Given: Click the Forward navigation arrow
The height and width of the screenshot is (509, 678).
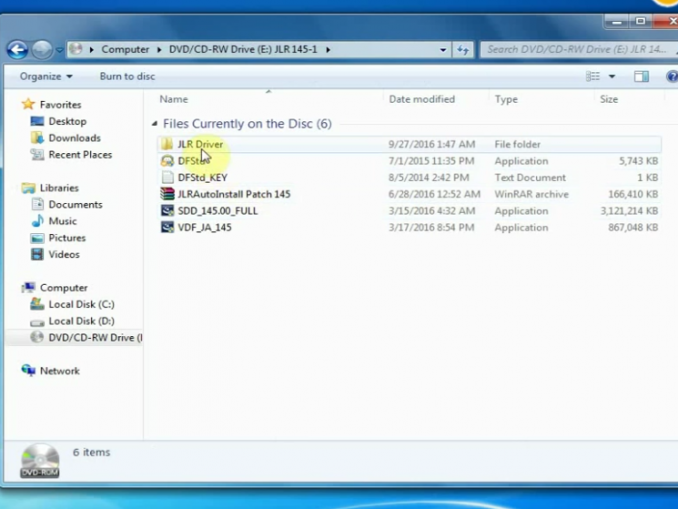Looking at the screenshot, I should click(42, 50).
